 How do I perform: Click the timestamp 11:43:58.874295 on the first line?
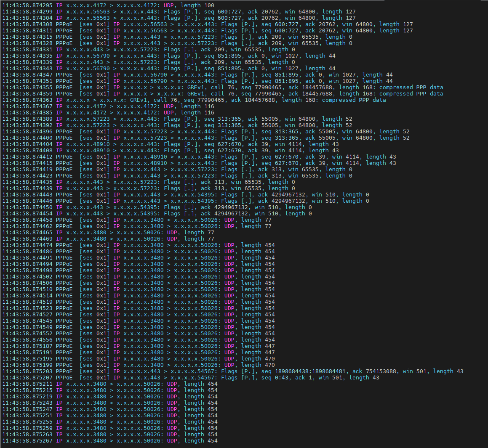(x=27, y=5)
